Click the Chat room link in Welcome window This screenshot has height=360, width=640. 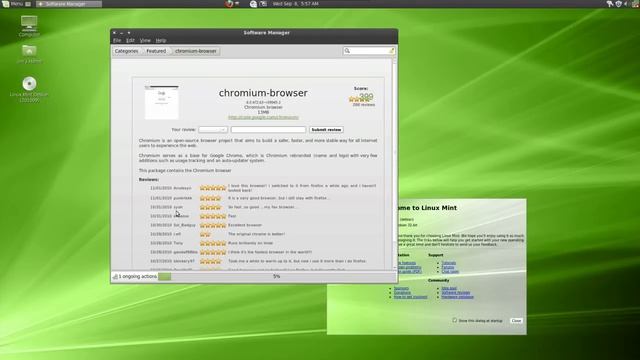450,272
